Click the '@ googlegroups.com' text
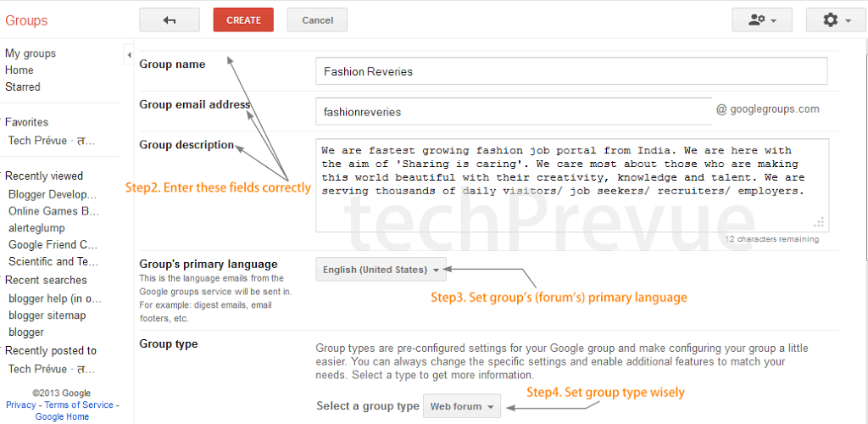Screen dimensions: 868x424 coord(767,109)
